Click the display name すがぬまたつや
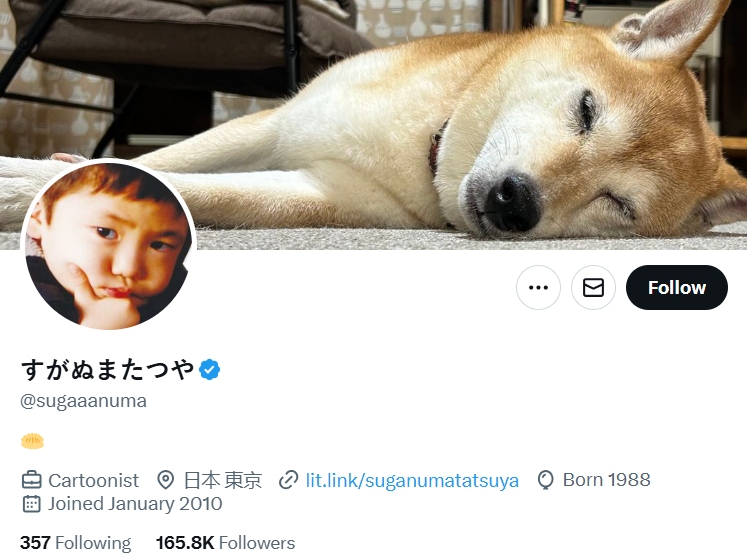 pos(108,369)
